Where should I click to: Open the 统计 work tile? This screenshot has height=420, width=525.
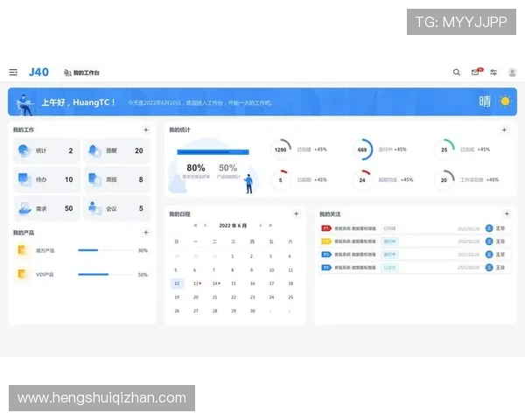pyautogui.click(x=46, y=150)
